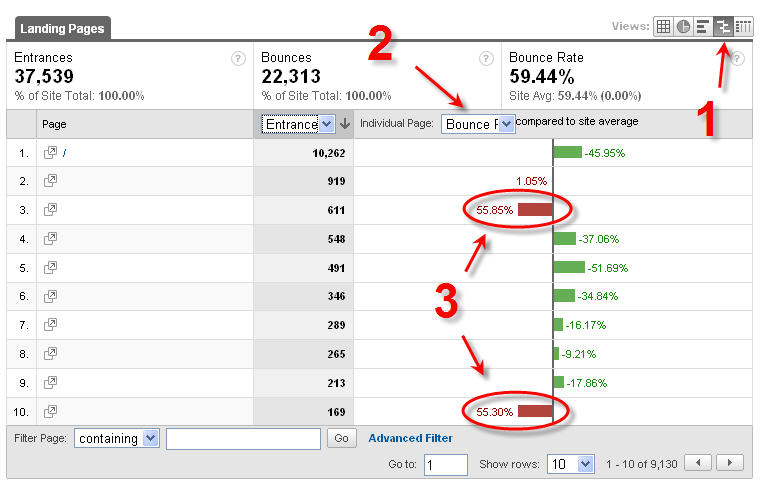The width and height of the screenshot is (760, 487).
Task: Switch to the pivot table view icon
Action: [x=743, y=27]
